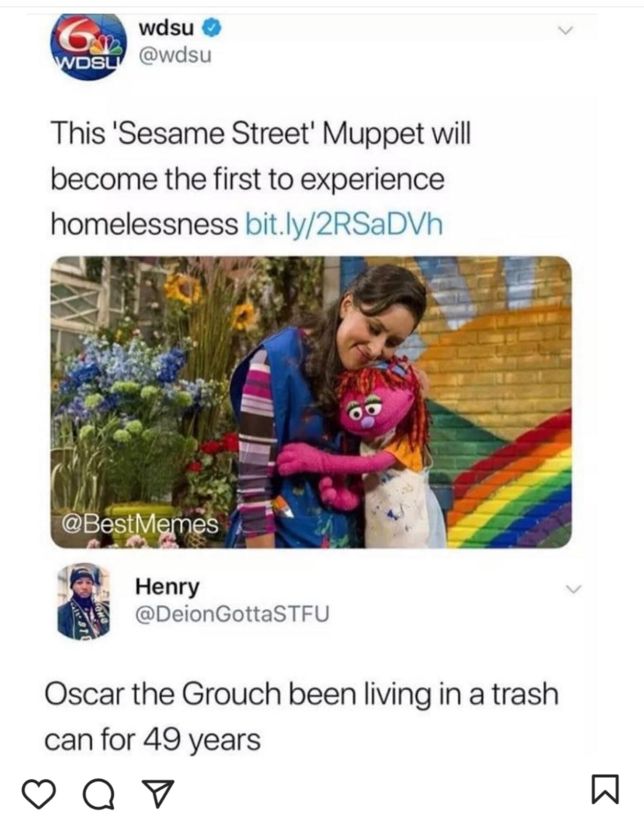Open the bit.ly/2RSaDVh link
644x829 pixels.
pyautogui.click(x=345, y=225)
